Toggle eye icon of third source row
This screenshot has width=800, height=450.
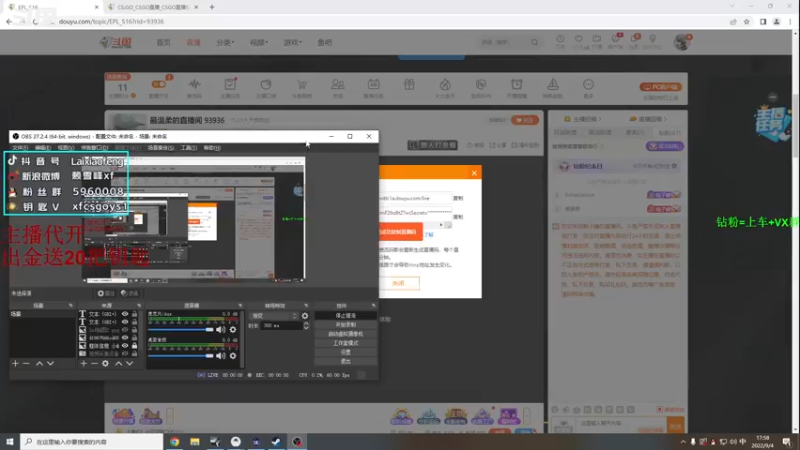point(125,330)
